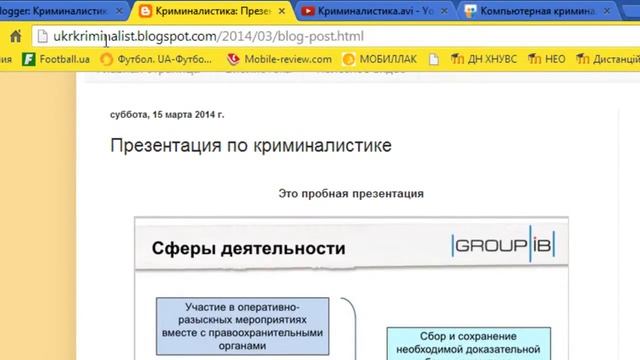Click the Сбор и сохранение доказательной box
The height and width of the screenshot is (360, 640).
click(469, 343)
